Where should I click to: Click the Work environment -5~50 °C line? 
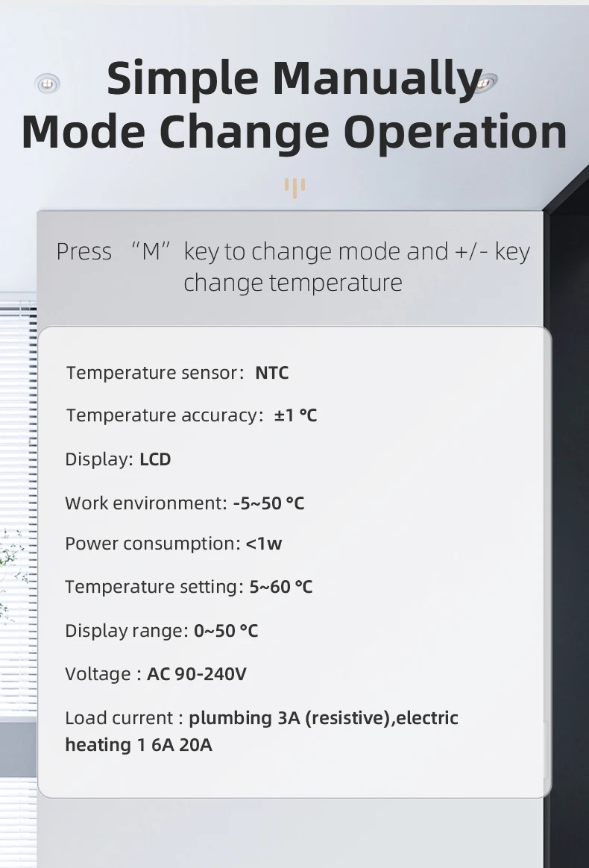point(184,503)
